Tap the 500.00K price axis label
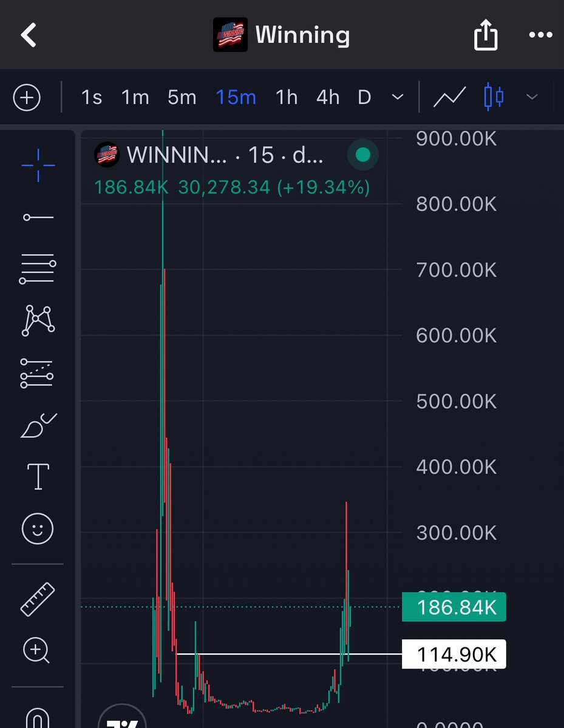Screen dimensions: 564x728 [x=457, y=401]
